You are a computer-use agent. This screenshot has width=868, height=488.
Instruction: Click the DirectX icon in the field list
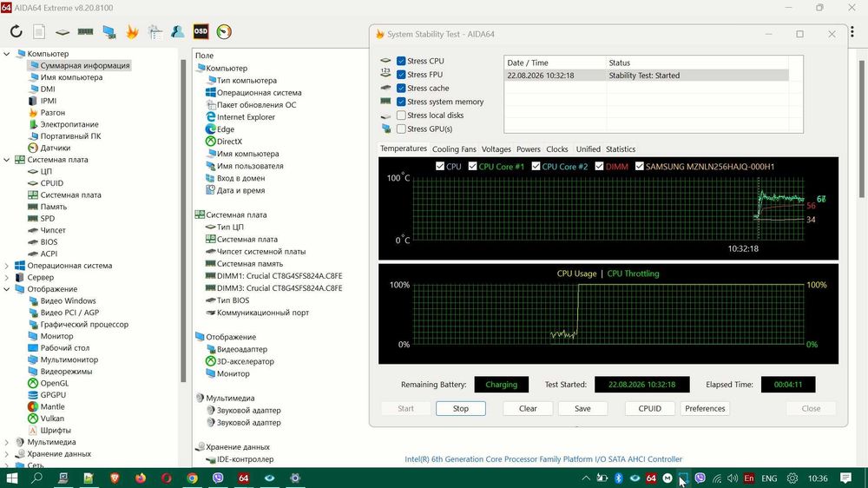(210, 142)
